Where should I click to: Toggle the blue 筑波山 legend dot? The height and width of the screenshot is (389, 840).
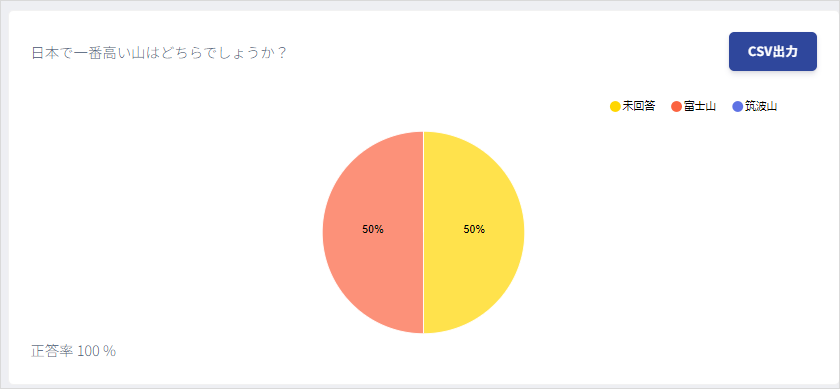pyautogui.click(x=738, y=107)
